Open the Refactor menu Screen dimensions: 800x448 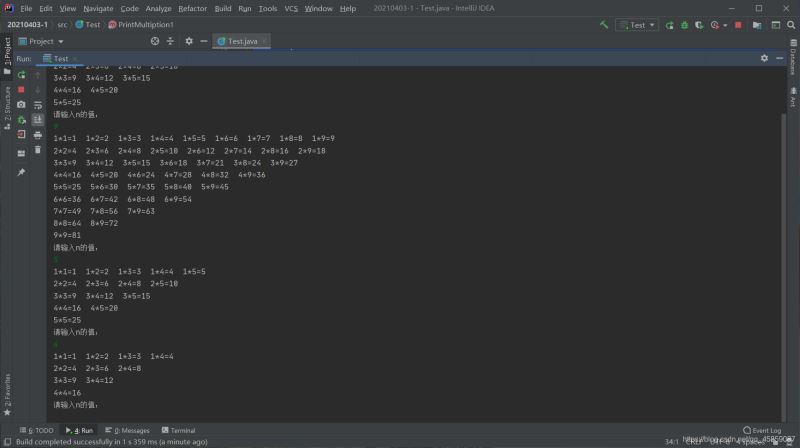192,8
